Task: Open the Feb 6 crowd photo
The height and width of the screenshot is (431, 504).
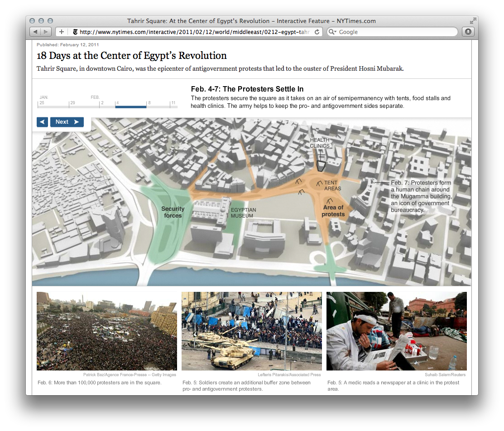Action: point(107,331)
